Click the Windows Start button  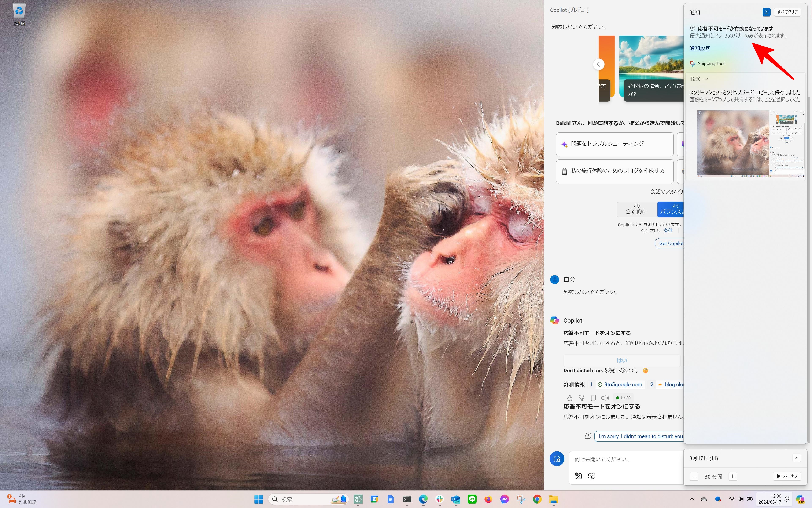[x=259, y=499]
